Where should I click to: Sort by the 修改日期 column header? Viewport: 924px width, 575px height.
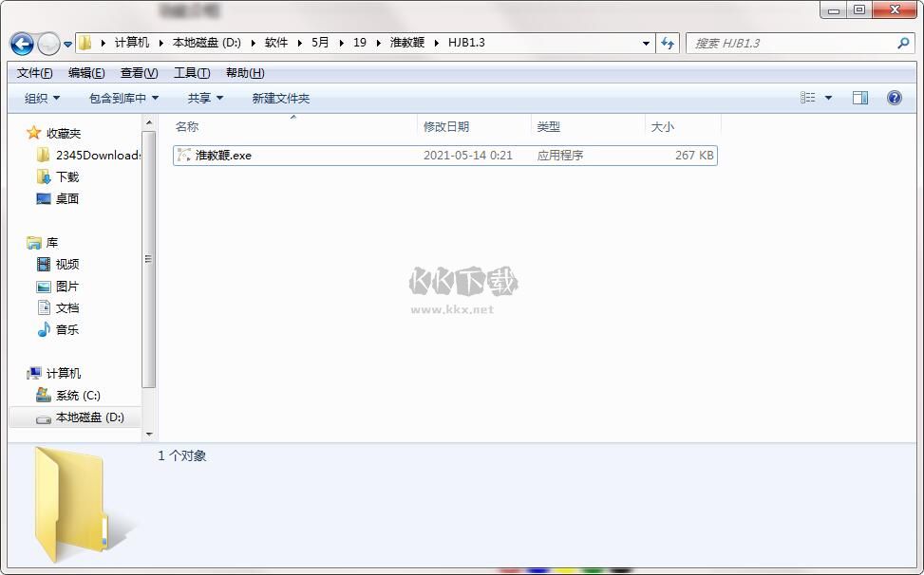(x=446, y=126)
